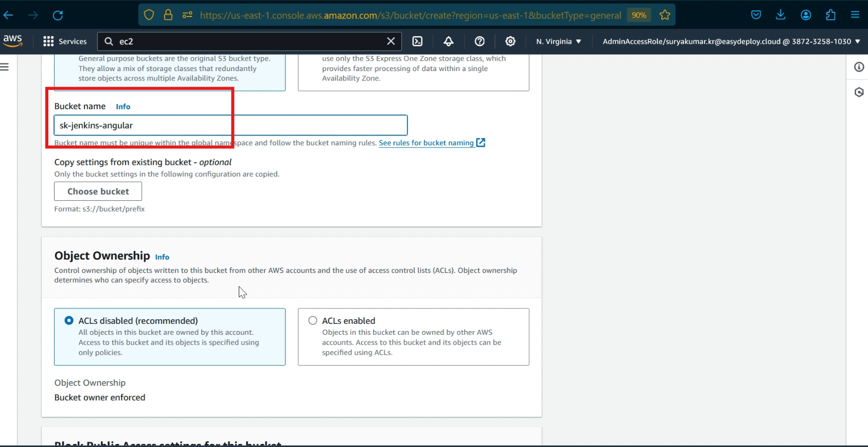Open the Firefox application hamburger menu

pyautogui.click(x=855, y=15)
